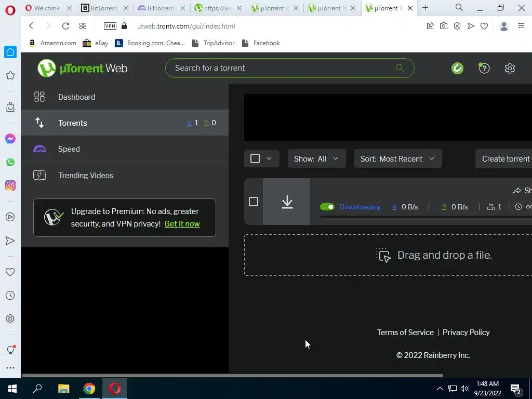
Task: Go back to the previous page
Action: [x=31, y=26]
